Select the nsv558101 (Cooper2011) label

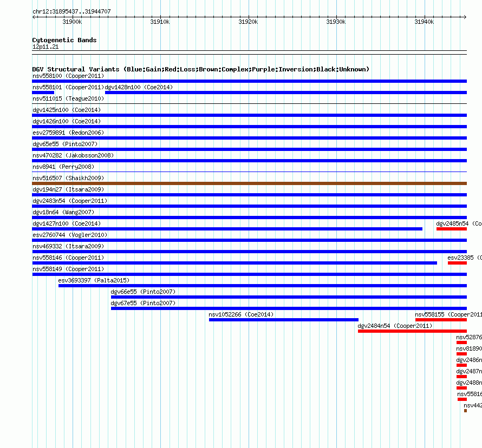coord(68,87)
